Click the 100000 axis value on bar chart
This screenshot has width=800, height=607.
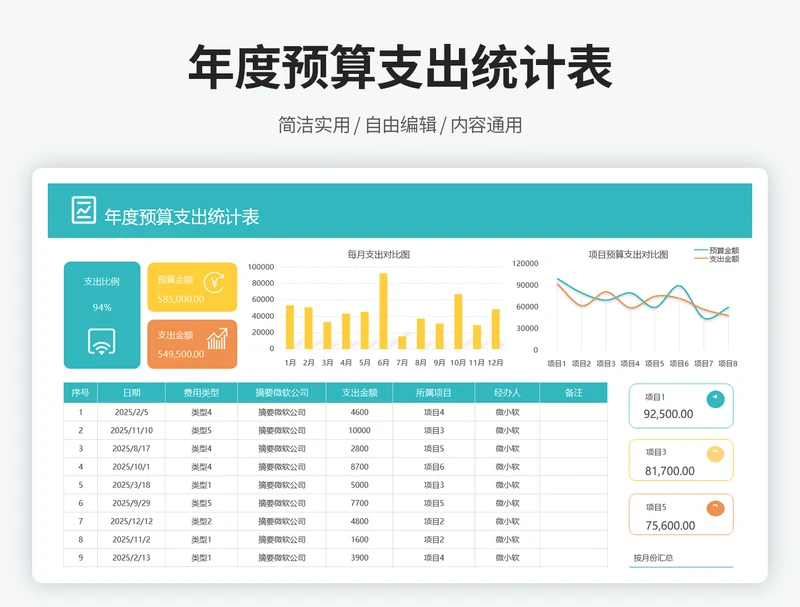(x=261, y=267)
